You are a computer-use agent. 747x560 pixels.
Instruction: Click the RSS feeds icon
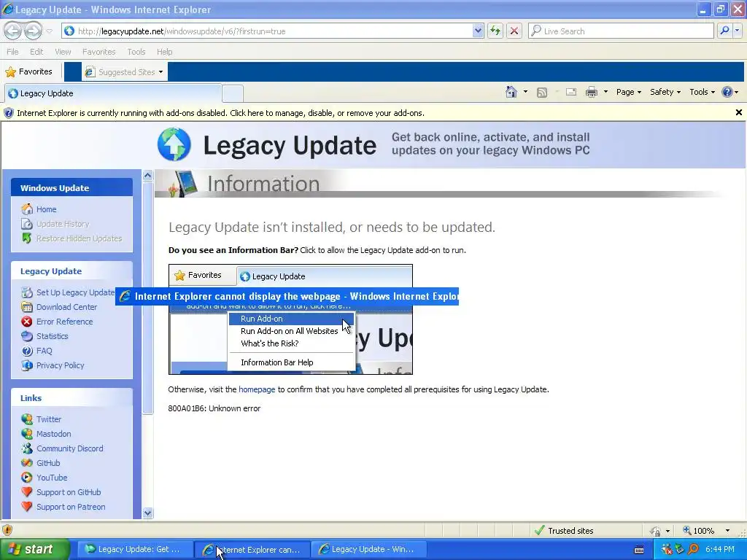click(x=542, y=93)
